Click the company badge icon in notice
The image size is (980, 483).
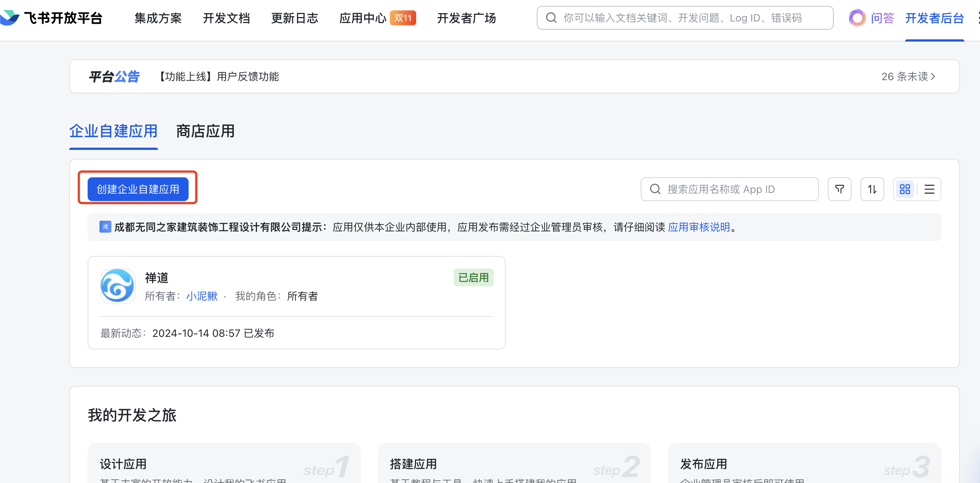click(105, 227)
